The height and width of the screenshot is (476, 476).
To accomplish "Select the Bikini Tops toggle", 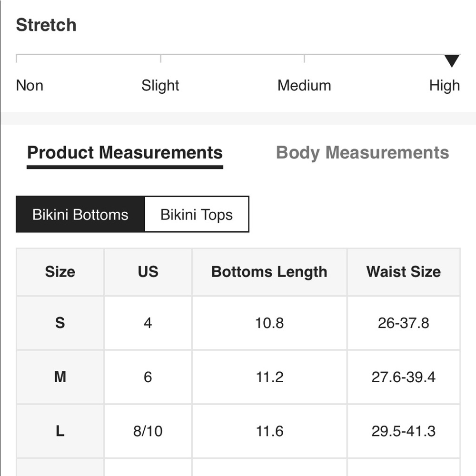I will point(197,214).
